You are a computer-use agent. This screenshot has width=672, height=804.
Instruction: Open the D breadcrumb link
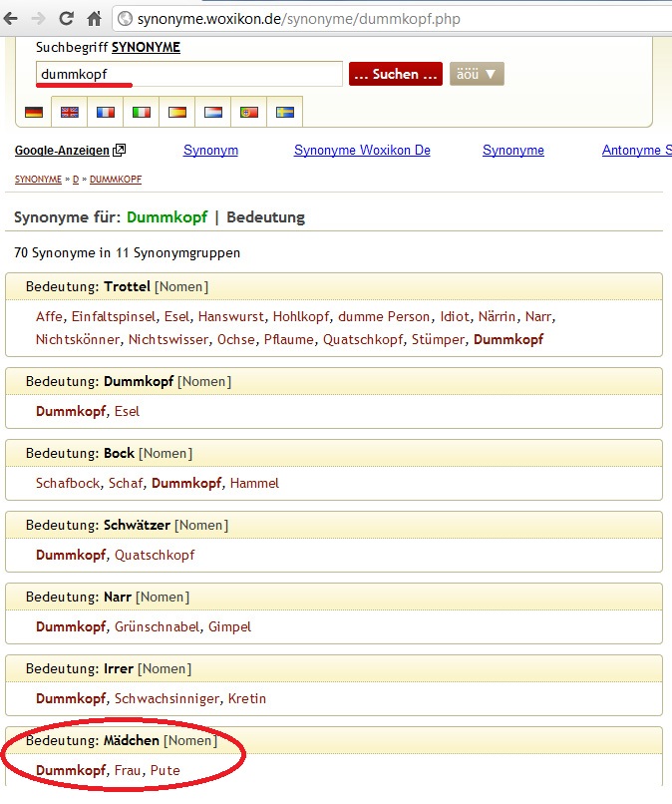pos(76,180)
